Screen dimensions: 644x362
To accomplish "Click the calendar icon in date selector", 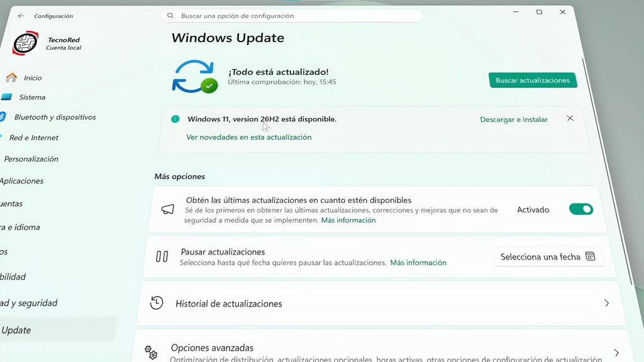I will click(x=590, y=256).
